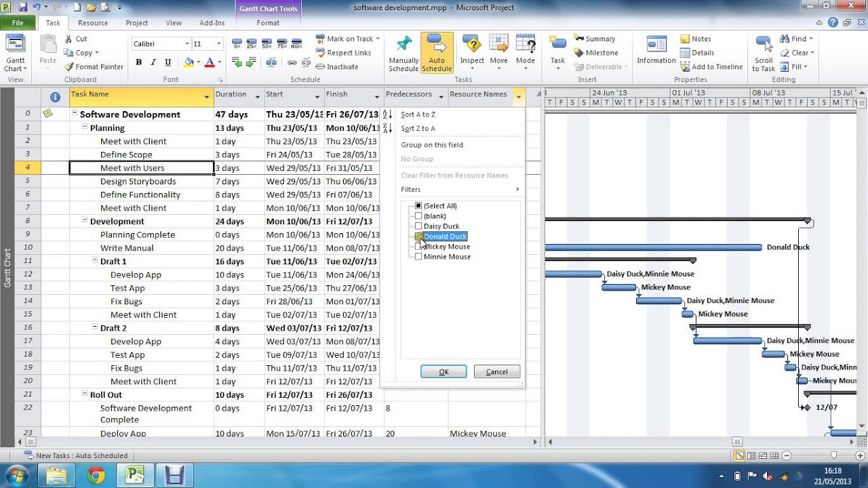Open task Information
The height and width of the screenshot is (488, 868).
[x=656, y=52]
